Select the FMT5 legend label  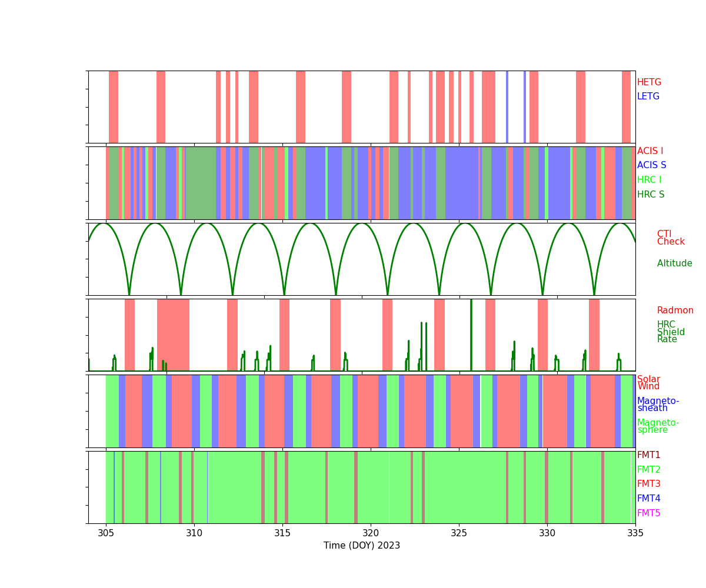pyautogui.click(x=648, y=513)
